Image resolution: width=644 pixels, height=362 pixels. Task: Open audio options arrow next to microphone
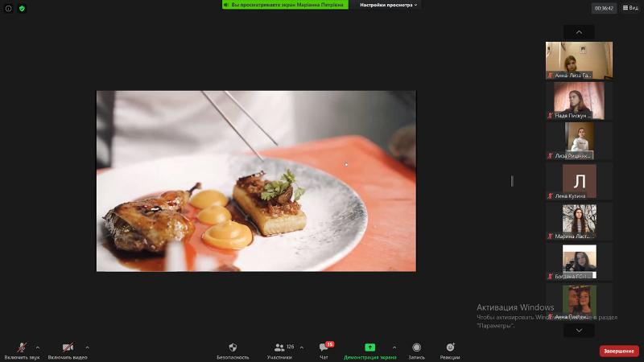point(38,348)
